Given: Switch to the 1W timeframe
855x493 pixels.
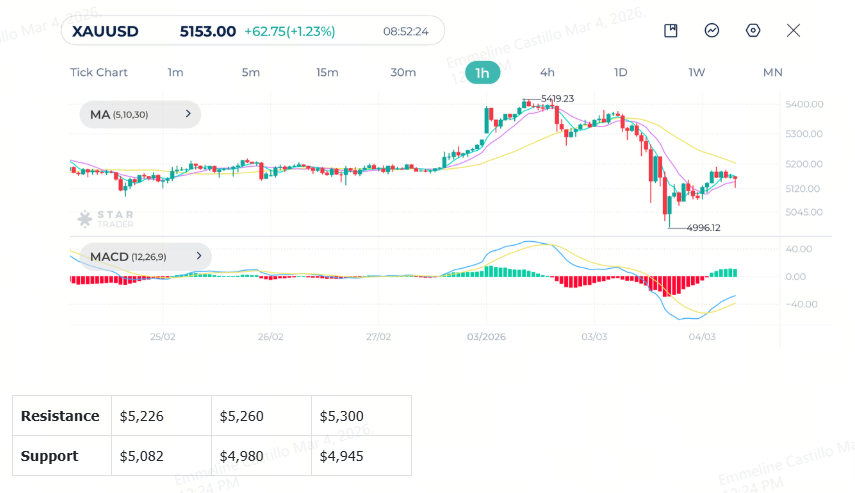Looking at the screenshot, I should (696, 73).
